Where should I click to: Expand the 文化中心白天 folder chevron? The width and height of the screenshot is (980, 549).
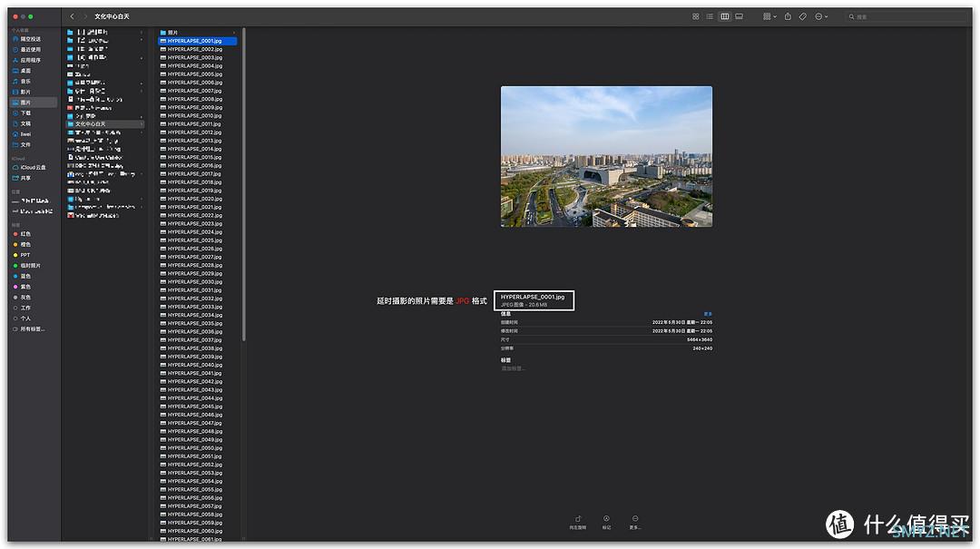(x=142, y=123)
